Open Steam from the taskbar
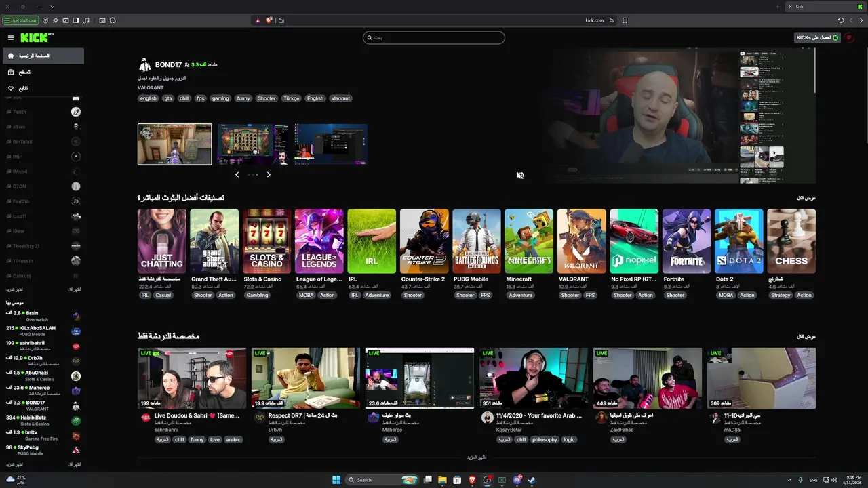The height and width of the screenshot is (488, 868). click(532, 480)
